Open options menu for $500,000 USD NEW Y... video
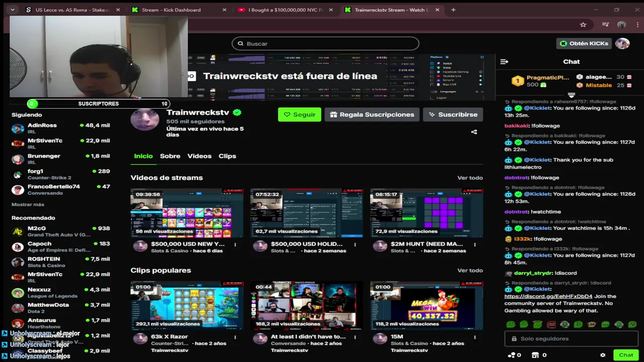Viewport: 644px width, 362px height. click(235, 245)
